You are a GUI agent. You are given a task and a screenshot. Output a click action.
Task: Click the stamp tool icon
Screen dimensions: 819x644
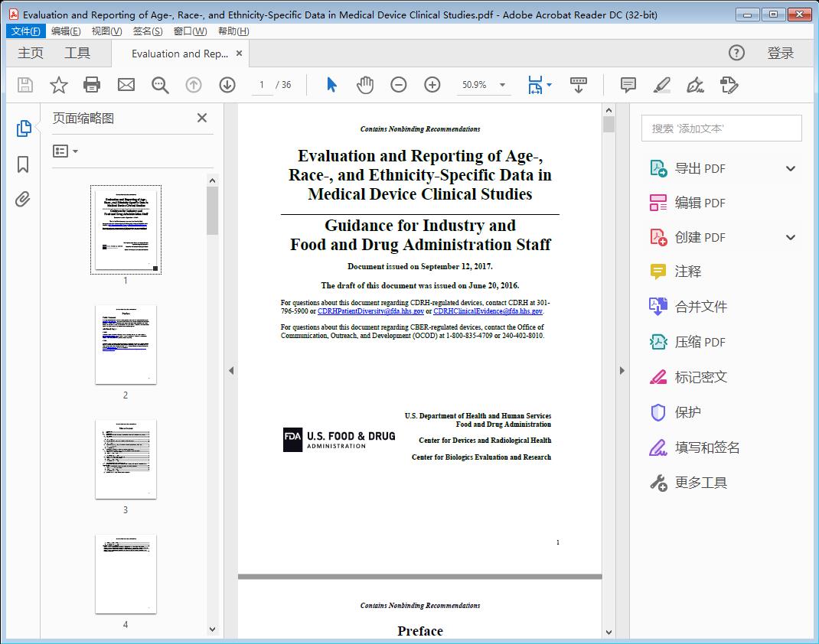(x=729, y=85)
